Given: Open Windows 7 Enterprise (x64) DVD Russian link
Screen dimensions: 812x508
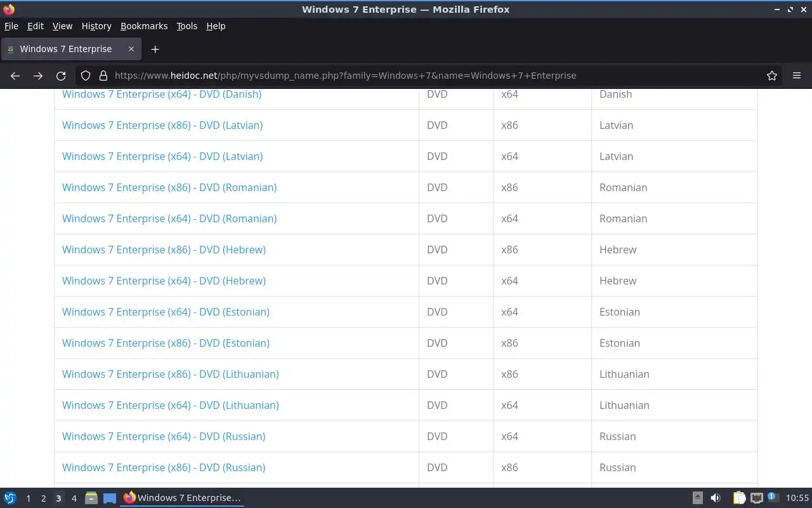Looking at the screenshot, I should pos(164,436).
